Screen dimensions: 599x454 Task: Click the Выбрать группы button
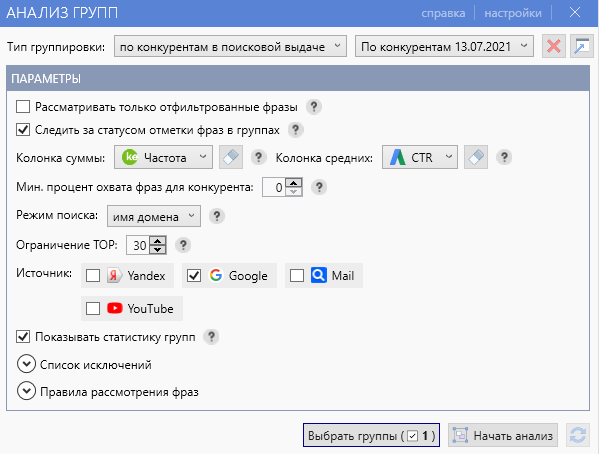click(371, 435)
